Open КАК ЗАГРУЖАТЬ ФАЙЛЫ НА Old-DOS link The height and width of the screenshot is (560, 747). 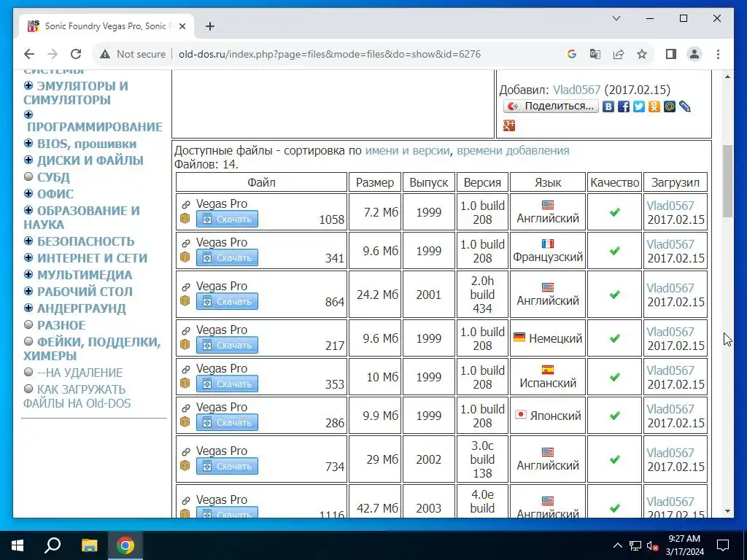click(77, 396)
